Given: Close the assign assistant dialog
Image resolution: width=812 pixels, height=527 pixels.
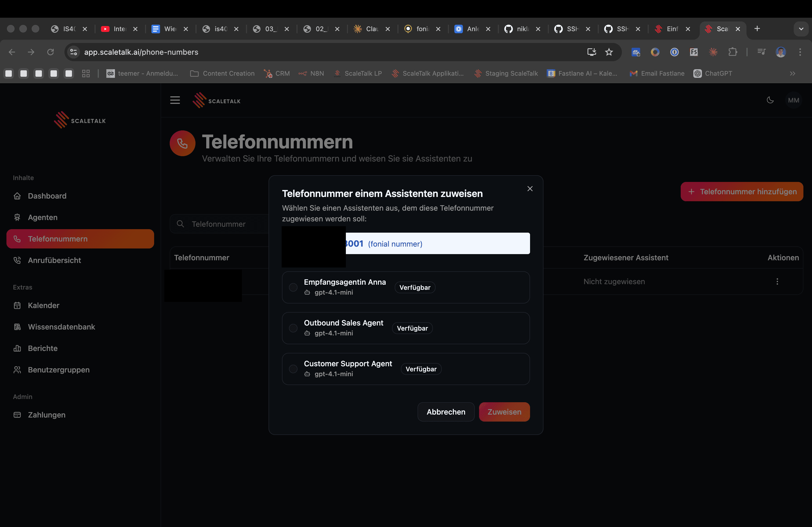Looking at the screenshot, I should tap(530, 189).
